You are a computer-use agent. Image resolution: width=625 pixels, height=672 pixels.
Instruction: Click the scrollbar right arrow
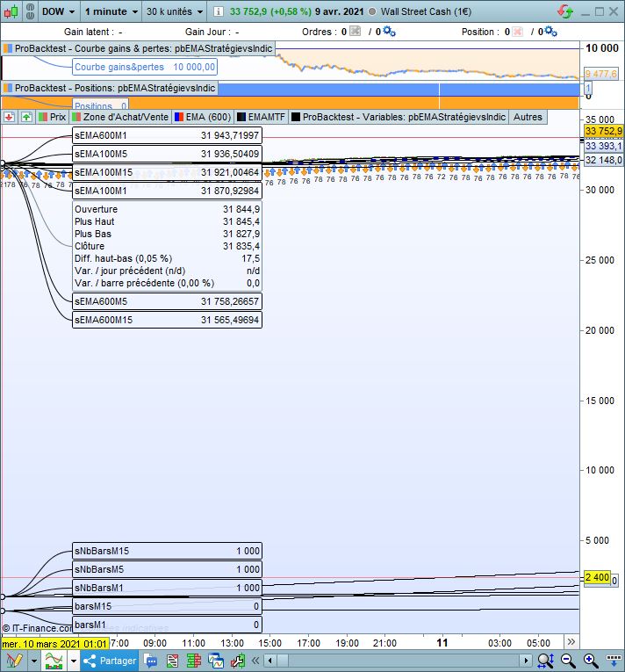[x=526, y=661]
